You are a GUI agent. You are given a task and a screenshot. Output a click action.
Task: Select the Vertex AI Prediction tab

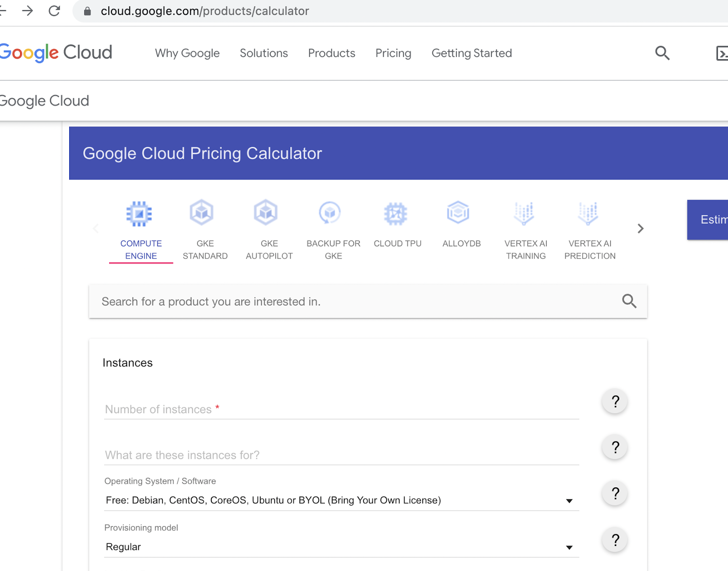(590, 230)
